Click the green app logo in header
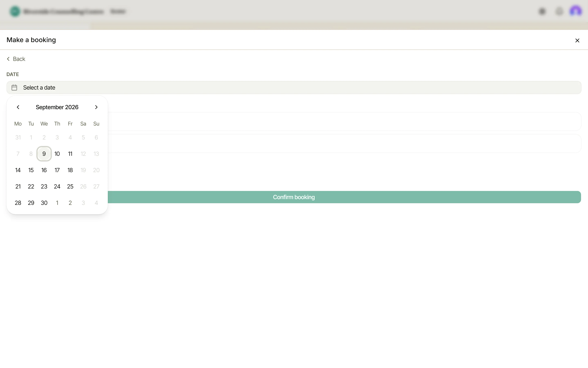588x368 pixels. pyautogui.click(x=15, y=11)
